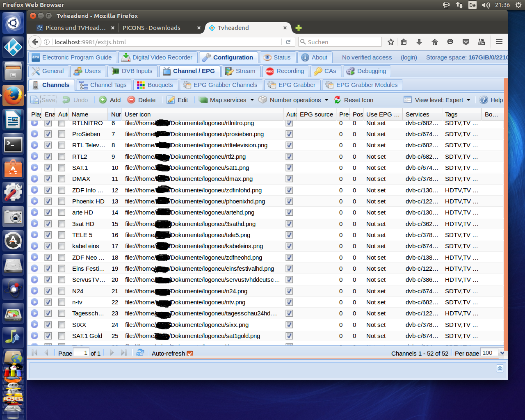Image resolution: width=525 pixels, height=420 pixels.
Task: Toggle Enabled checkbox for ProSieben
Action: tap(48, 134)
